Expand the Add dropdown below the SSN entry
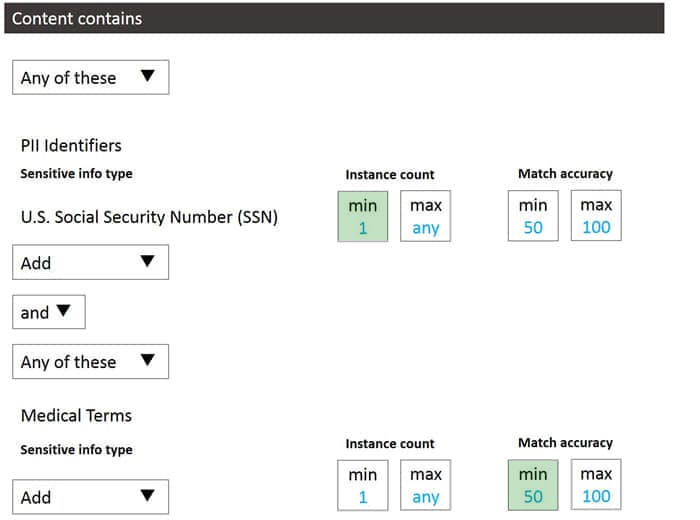 [x=90, y=262]
